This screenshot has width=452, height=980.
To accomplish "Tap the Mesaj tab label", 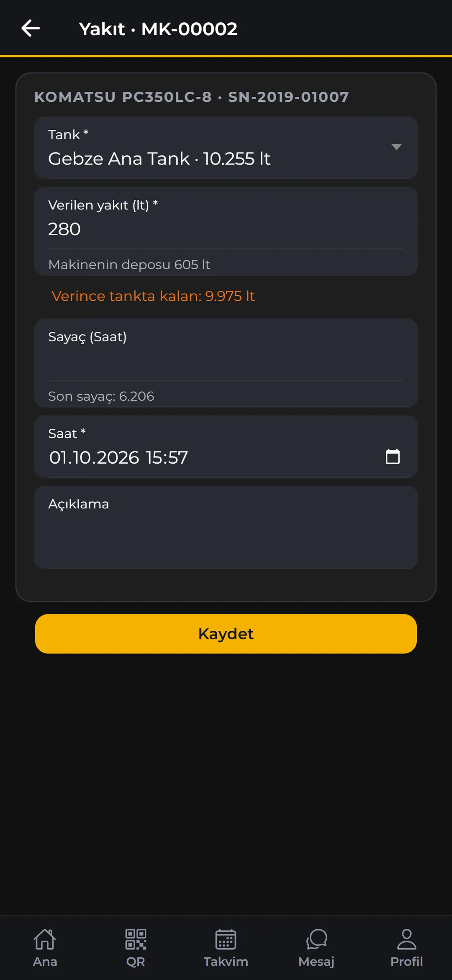I will (316, 962).
